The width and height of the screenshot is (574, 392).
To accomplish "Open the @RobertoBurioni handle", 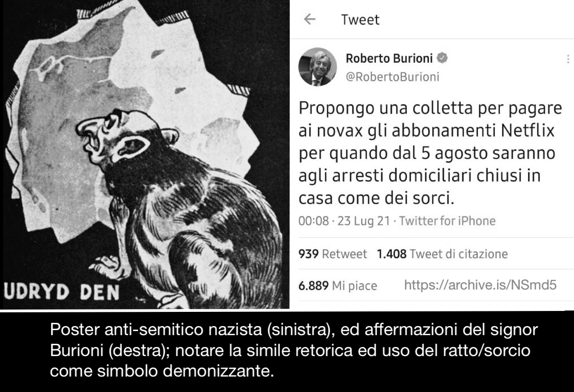I will (393, 77).
